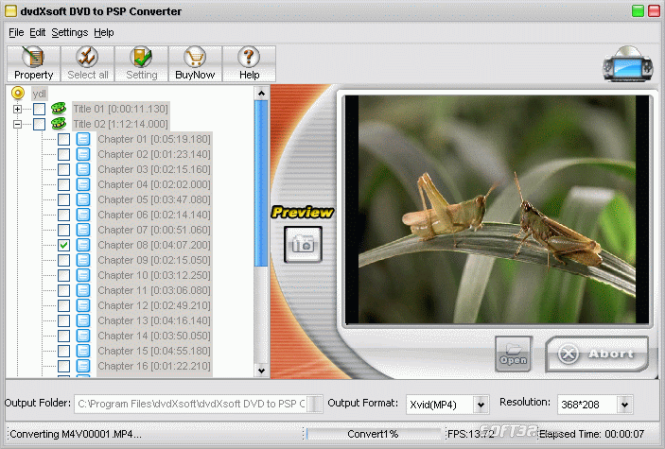Open the Property toolbar tool
This screenshot has height=449, width=665.
pyautogui.click(x=34, y=64)
